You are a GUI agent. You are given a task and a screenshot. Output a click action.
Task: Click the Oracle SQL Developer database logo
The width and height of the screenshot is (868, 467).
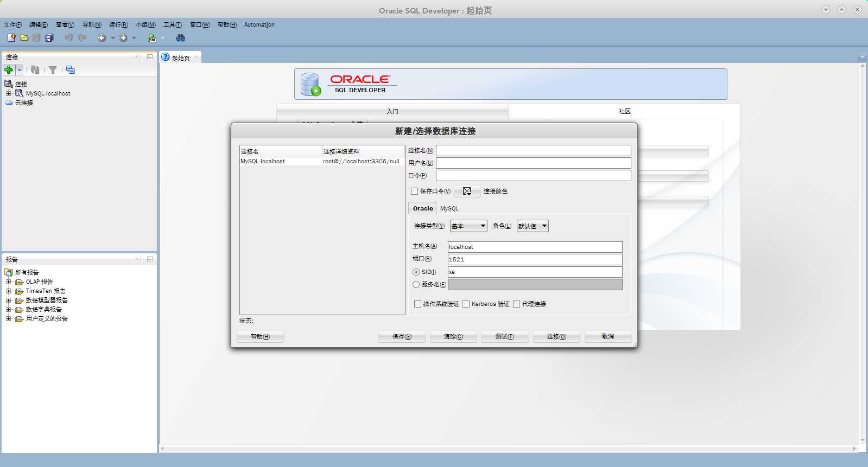[x=311, y=84]
